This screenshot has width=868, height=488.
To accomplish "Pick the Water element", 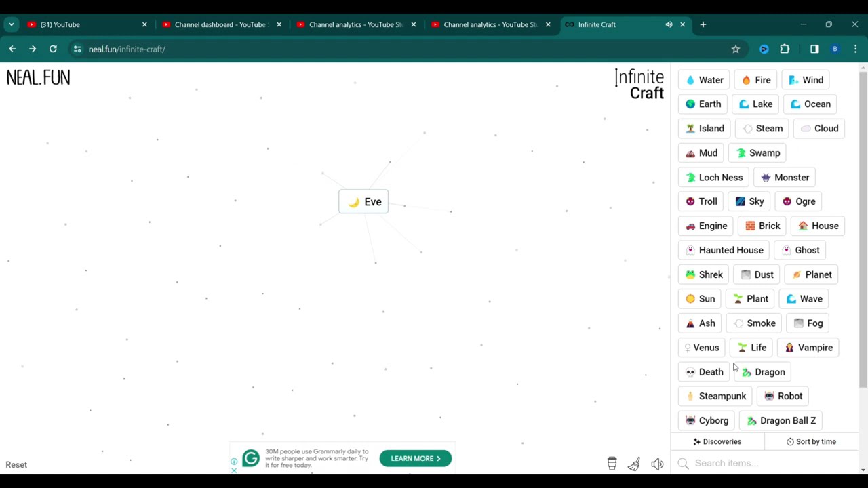I will click(704, 80).
